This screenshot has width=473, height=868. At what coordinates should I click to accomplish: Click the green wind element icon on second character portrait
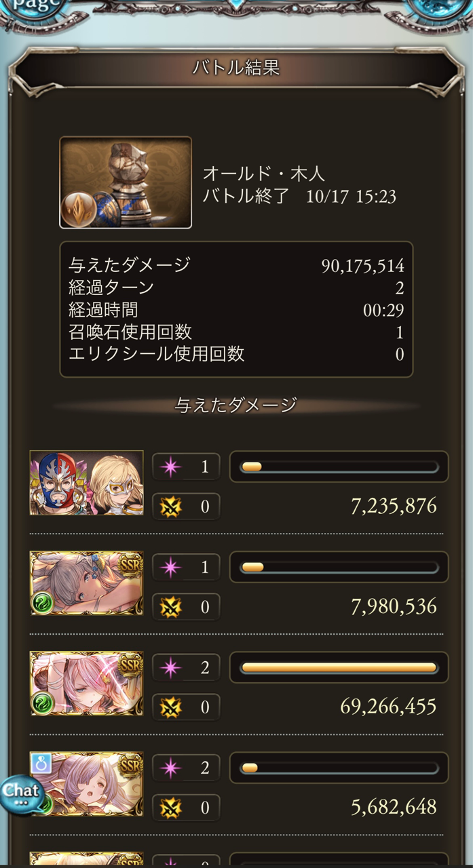[42, 602]
